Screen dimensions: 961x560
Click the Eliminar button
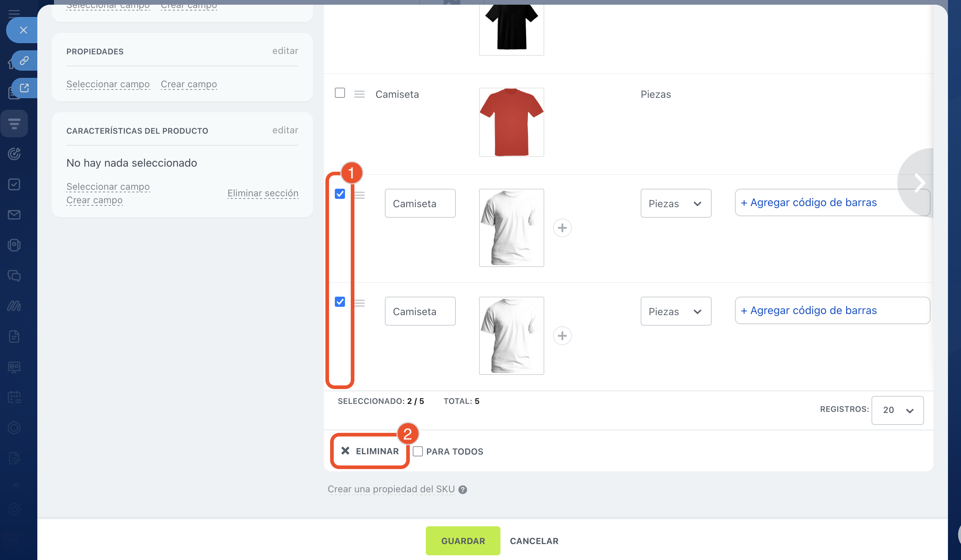370,451
